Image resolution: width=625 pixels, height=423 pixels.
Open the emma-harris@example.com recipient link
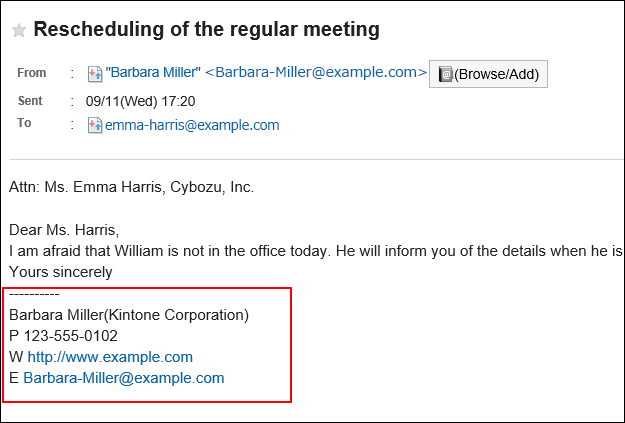coord(192,125)
